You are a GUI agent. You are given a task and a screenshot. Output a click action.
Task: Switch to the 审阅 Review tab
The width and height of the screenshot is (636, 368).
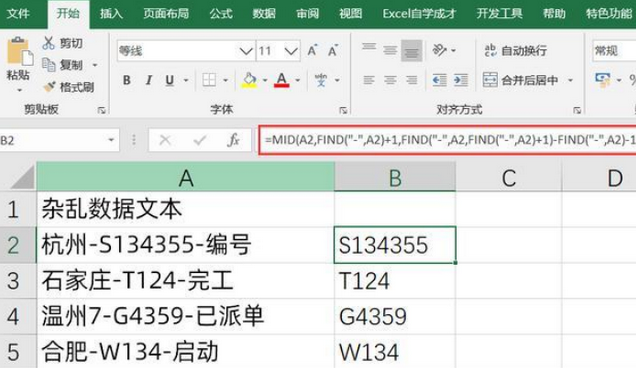pyautogui.click(x=307, y=14)
